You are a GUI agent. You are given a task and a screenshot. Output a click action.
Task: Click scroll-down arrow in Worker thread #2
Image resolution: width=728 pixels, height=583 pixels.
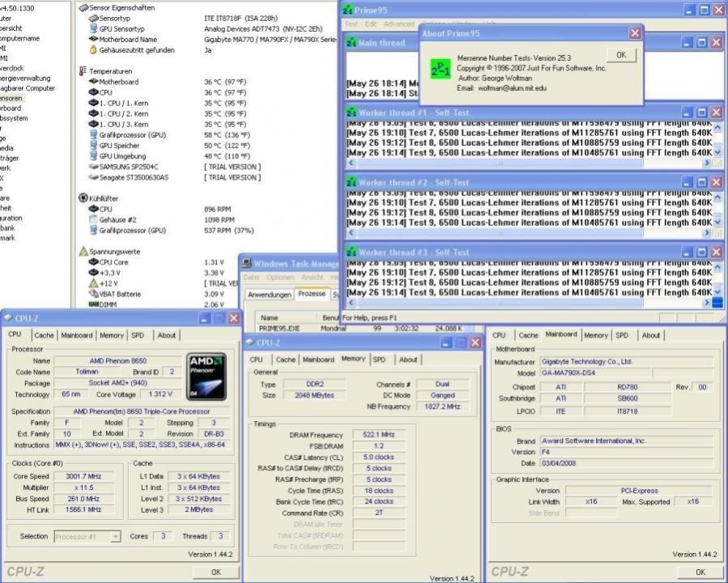click(717, 223)
